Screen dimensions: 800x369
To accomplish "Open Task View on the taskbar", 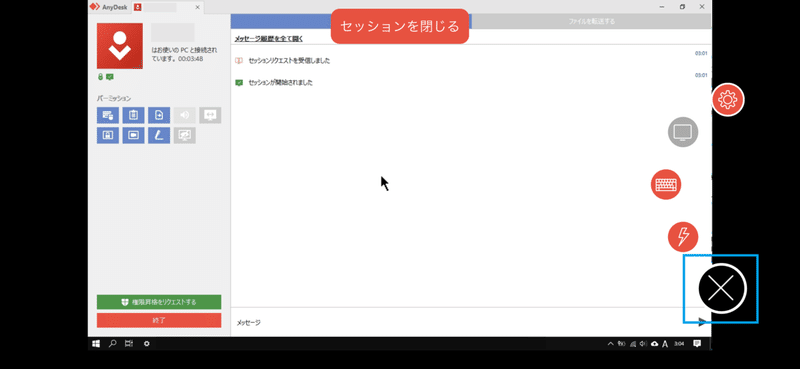I will coord(129,344).
